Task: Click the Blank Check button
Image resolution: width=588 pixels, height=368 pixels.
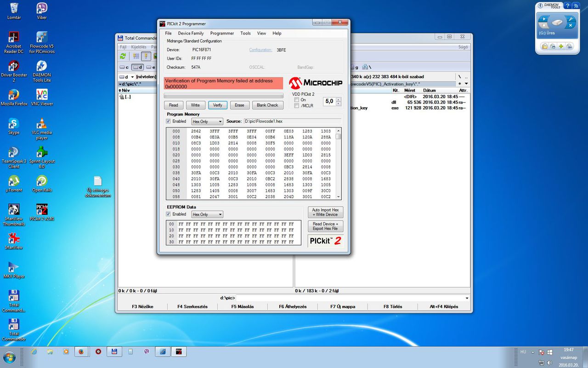Action: (x=267, y=105)
